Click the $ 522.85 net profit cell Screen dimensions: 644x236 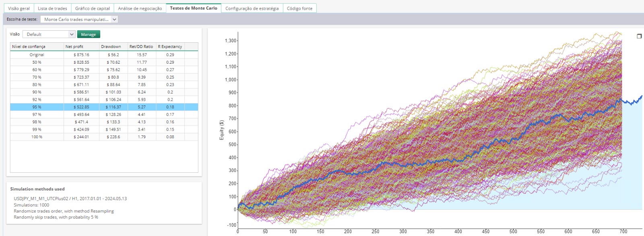(81, 107)
